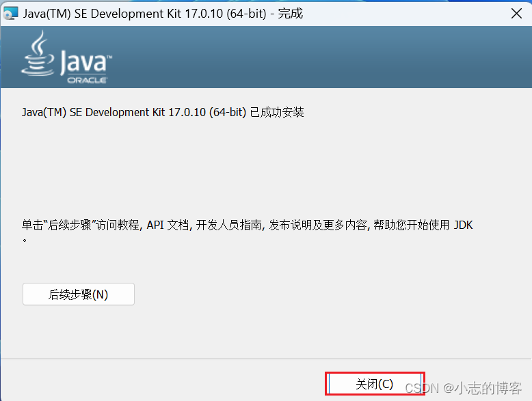
Task: Close the installer with the X button
Action: tap(517, 13)
